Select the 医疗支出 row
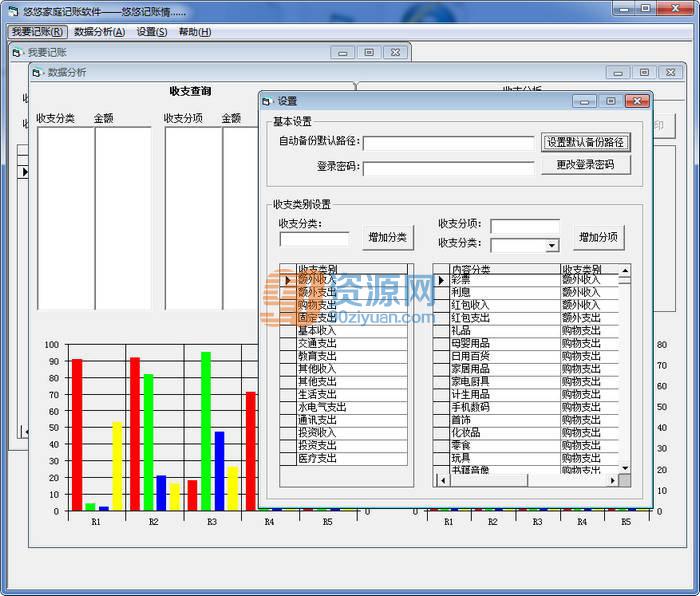The width and height of the screenshot is (700, 596). (x=343, y=458)
